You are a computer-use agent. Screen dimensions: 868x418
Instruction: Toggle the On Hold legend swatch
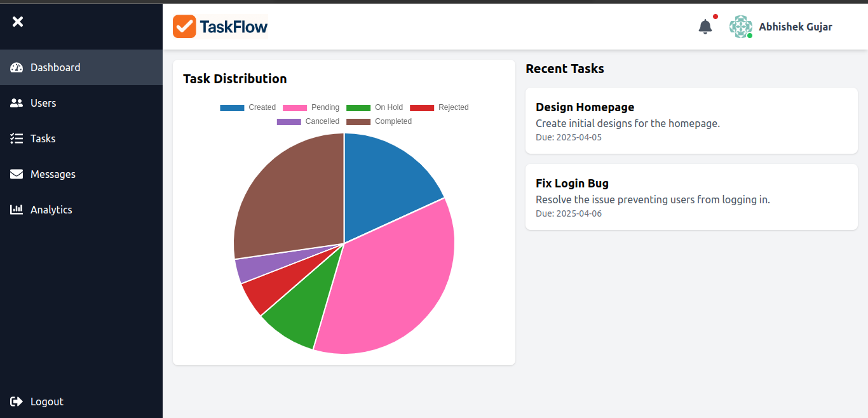pos(358,107)
